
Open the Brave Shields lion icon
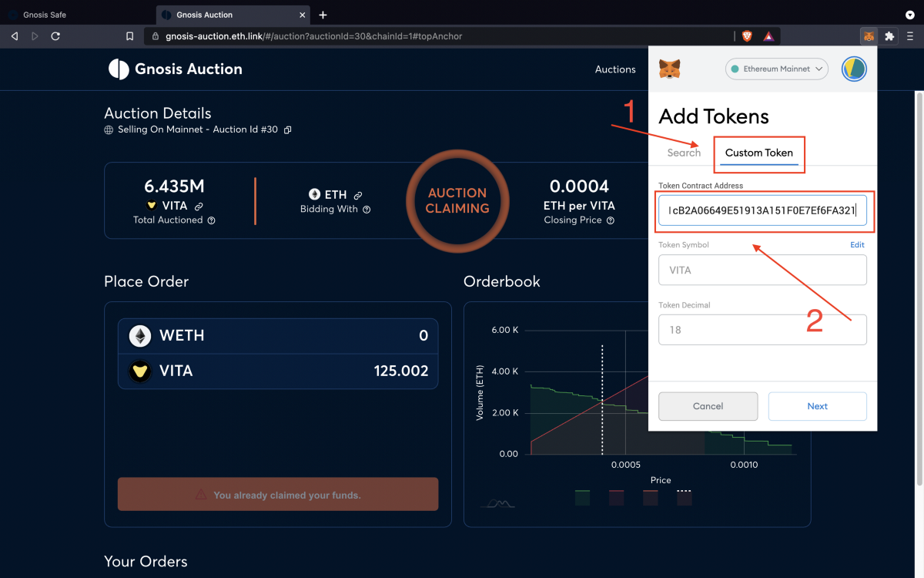point(747,36)
